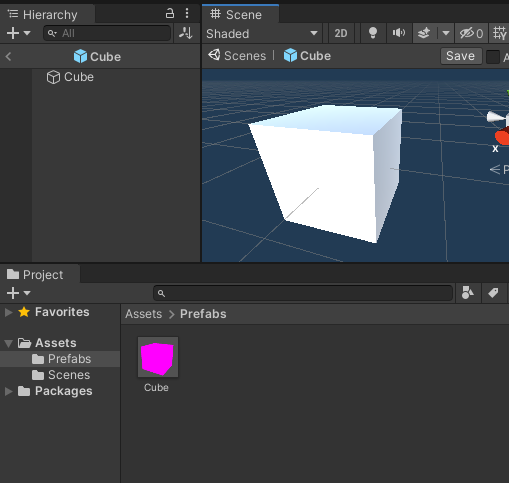
Task: Collapse the Assets folder tree arrow
Action: point(9,343)
